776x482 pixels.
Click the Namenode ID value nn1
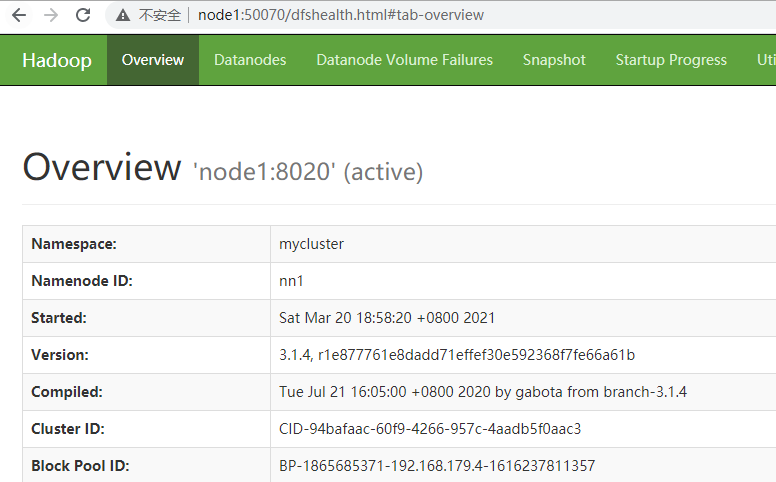coord(291,281)
